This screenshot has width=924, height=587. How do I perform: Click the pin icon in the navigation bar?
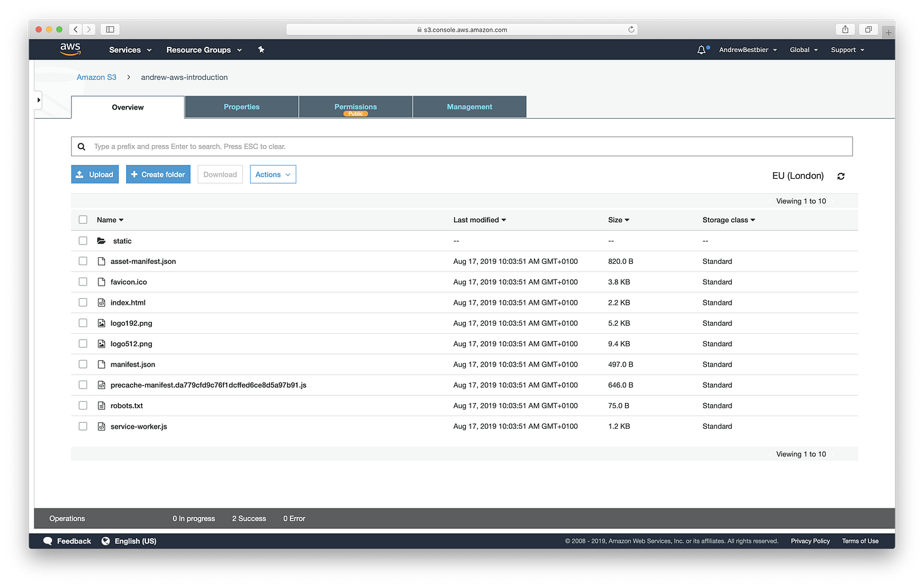tap(261, 49)
